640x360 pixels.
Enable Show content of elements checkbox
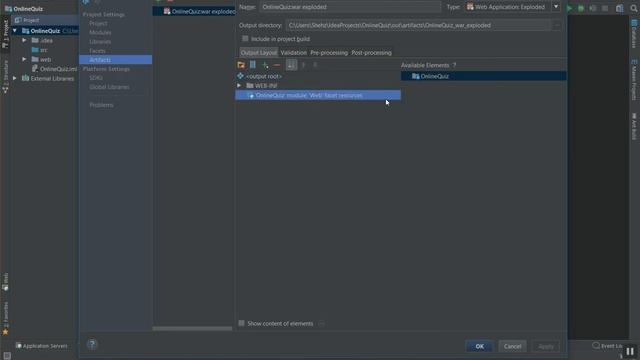coord(242,323)
